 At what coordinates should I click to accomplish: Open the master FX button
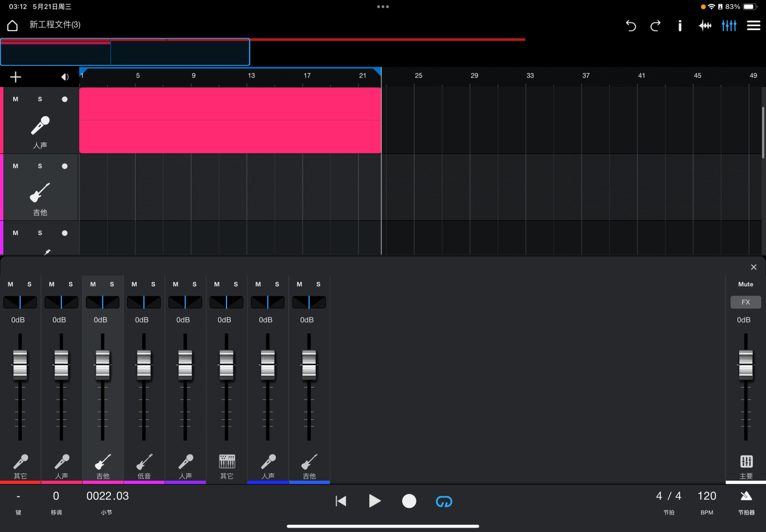pyautogui.click(x=746, y=302)
